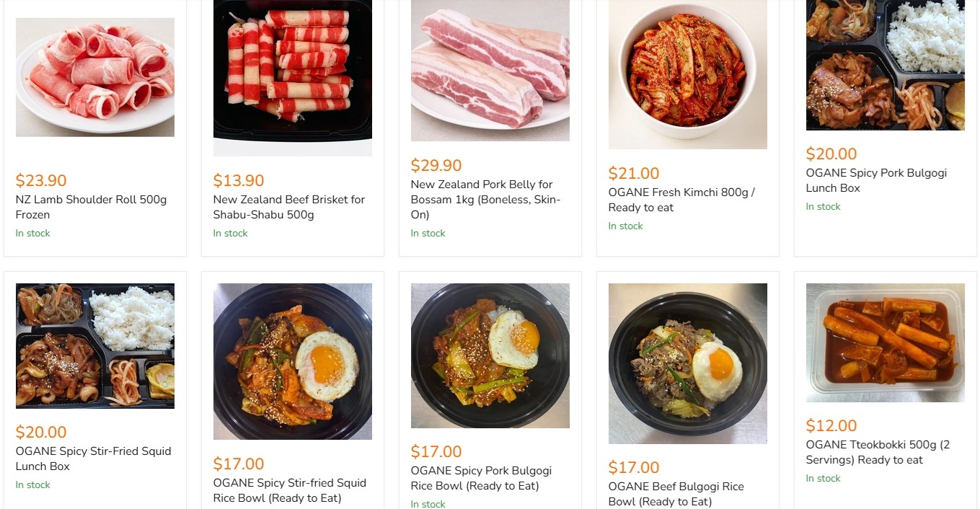Open Spicy Stir-fried Squid Rice Bowl image
Image resolution: width=980 pixels, height=509 pixels.
[x=293, y=361]
